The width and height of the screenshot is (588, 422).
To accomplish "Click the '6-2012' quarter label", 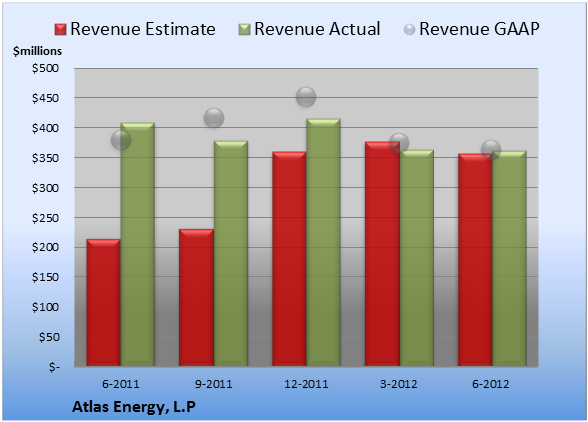I will point(491,384).
